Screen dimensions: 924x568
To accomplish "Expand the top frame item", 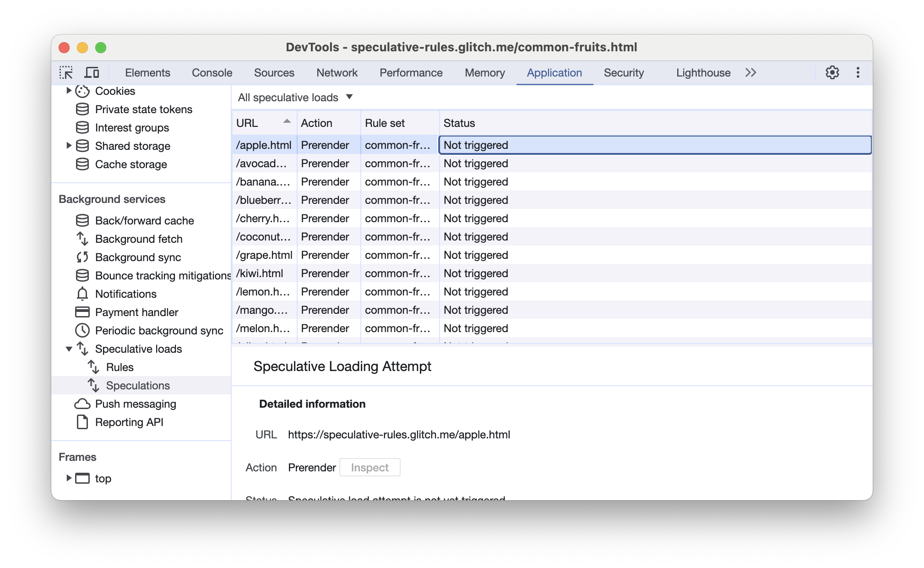I will coord(69,477).
